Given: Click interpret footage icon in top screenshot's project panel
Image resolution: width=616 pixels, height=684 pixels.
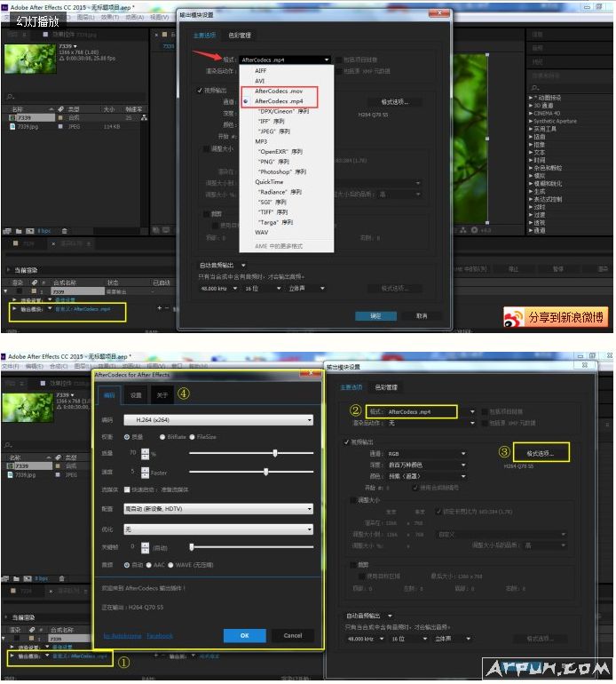Looking at the screenshot, I should [x=7, y=231].
